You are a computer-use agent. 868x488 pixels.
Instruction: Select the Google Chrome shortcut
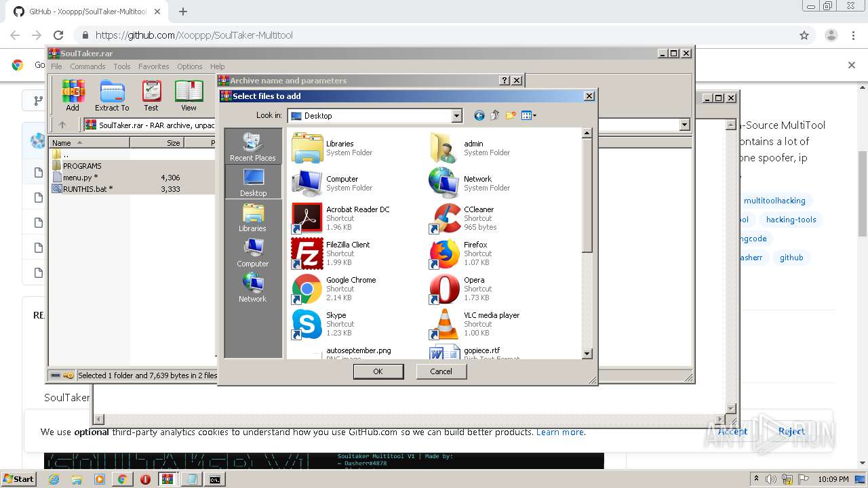point(334,289)
